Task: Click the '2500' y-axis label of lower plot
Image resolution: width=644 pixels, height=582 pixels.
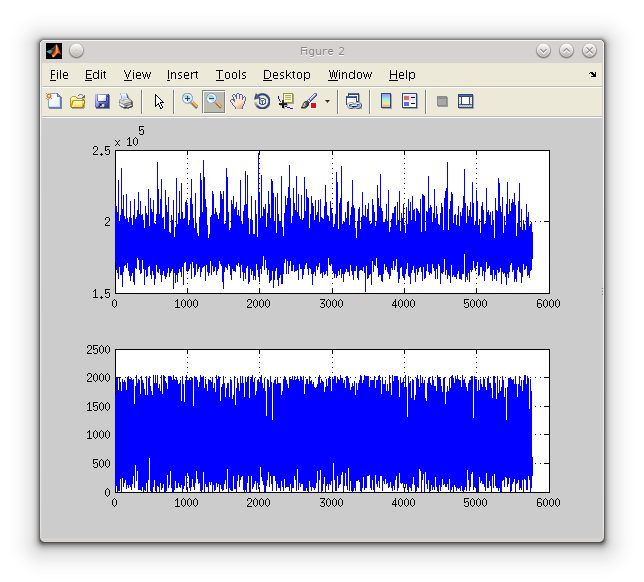Action: click(98, 350)
